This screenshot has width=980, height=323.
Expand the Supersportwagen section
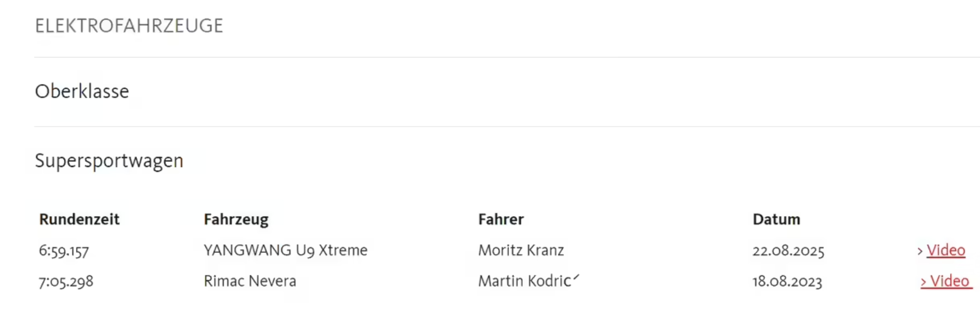[x=109, y=161]
